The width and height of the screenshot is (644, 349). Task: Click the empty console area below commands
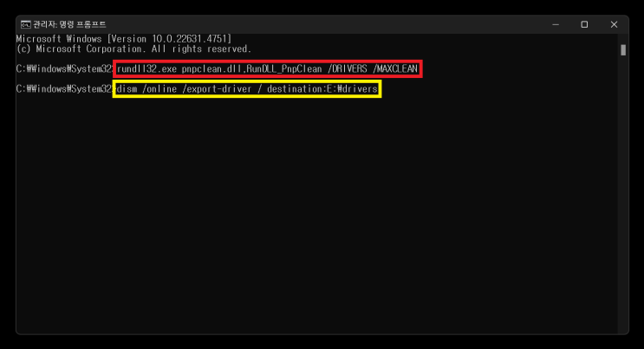pyautogui.click(x=316, y=214)
